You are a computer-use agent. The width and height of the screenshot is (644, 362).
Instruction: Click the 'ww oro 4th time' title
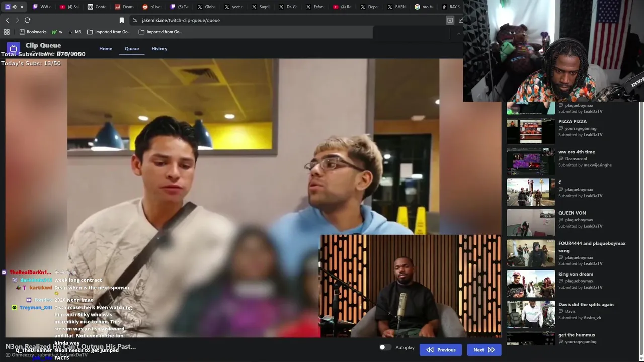[x=577, y=152]
